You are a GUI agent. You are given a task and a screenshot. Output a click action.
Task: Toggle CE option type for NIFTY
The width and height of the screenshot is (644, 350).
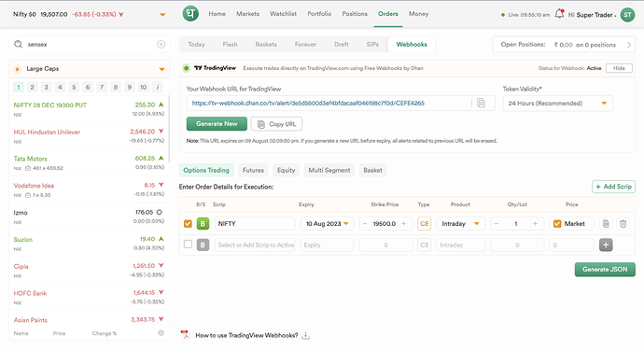tap(425, 224)
